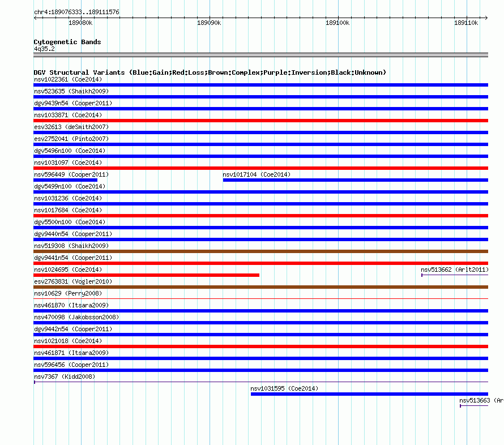
Task: Click the gray 4q35.2 cytogenetic band bar
Action: [x=260, y=55]
